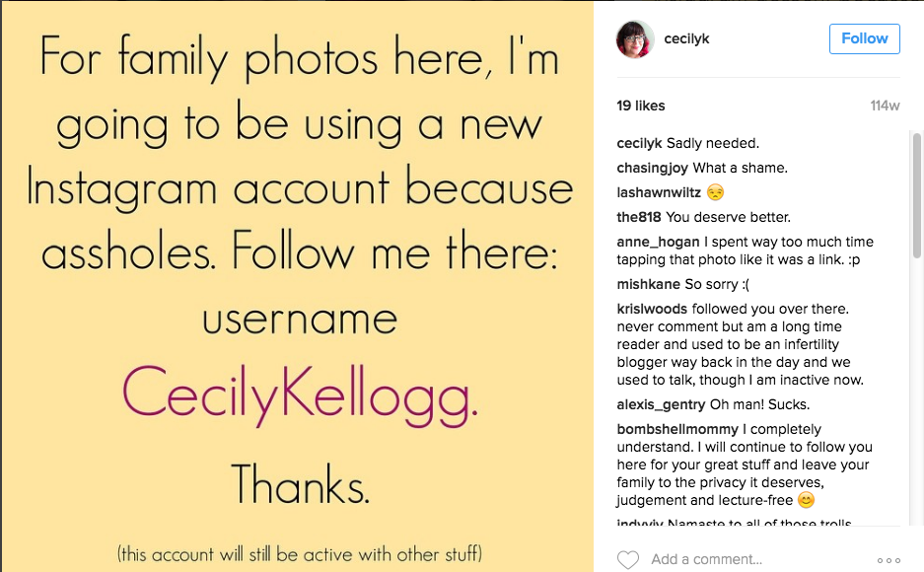Visit krislwoods commenter profile
The width and height of the screenshot is (924, 572).
(652, 310)
